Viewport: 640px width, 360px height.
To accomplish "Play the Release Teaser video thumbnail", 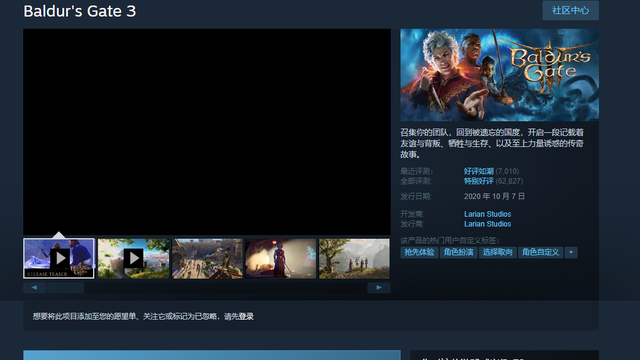I will pyautogui.click(x=59, y=258).
